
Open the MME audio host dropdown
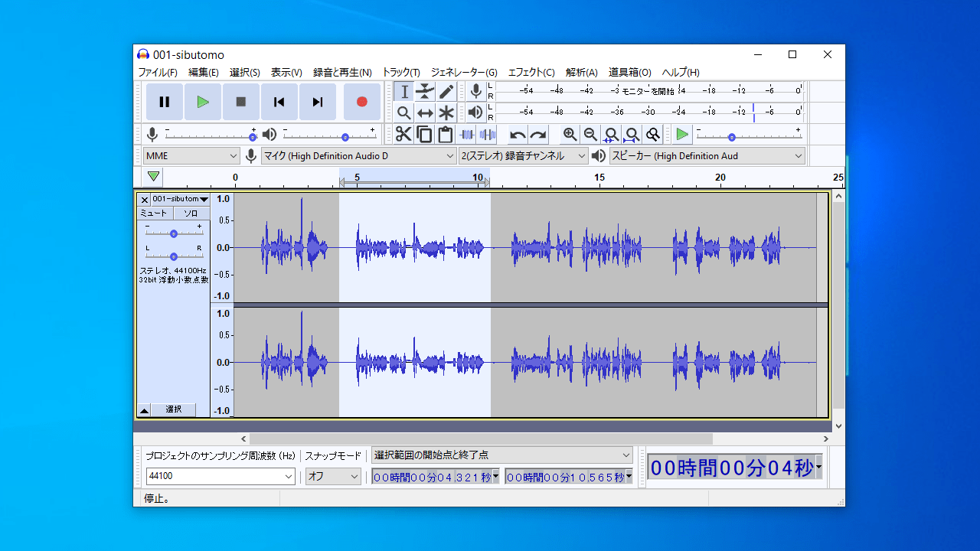pyautogui.click(x=192, y=156)
